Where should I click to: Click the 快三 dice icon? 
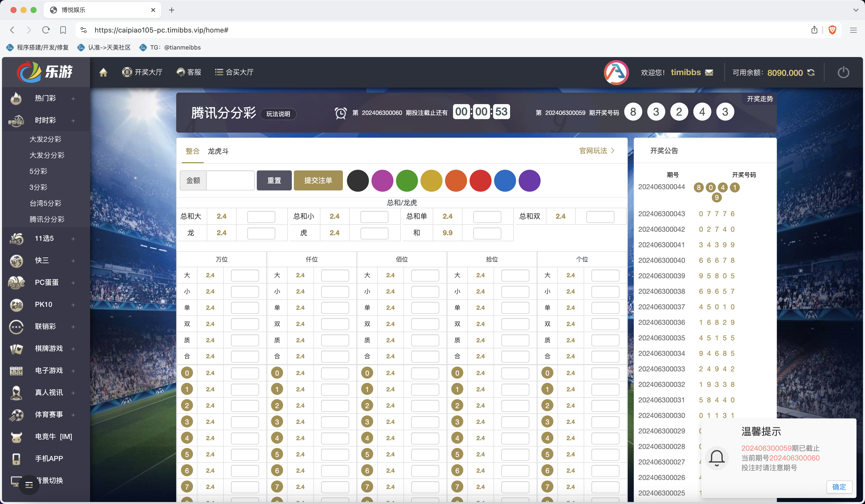click(16, 261)
